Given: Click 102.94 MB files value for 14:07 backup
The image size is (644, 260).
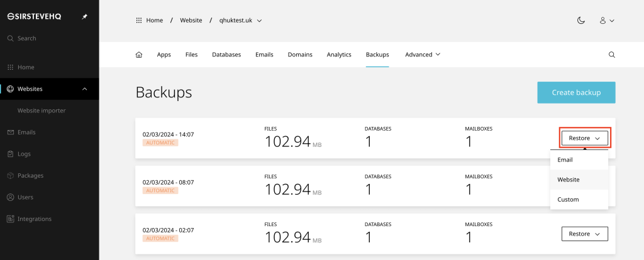Looking at the screenshot, I should click(x=293, y=142).
